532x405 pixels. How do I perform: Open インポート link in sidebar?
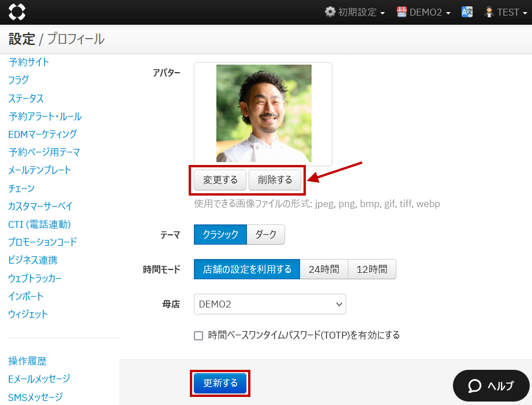click(x=26, y=296)
